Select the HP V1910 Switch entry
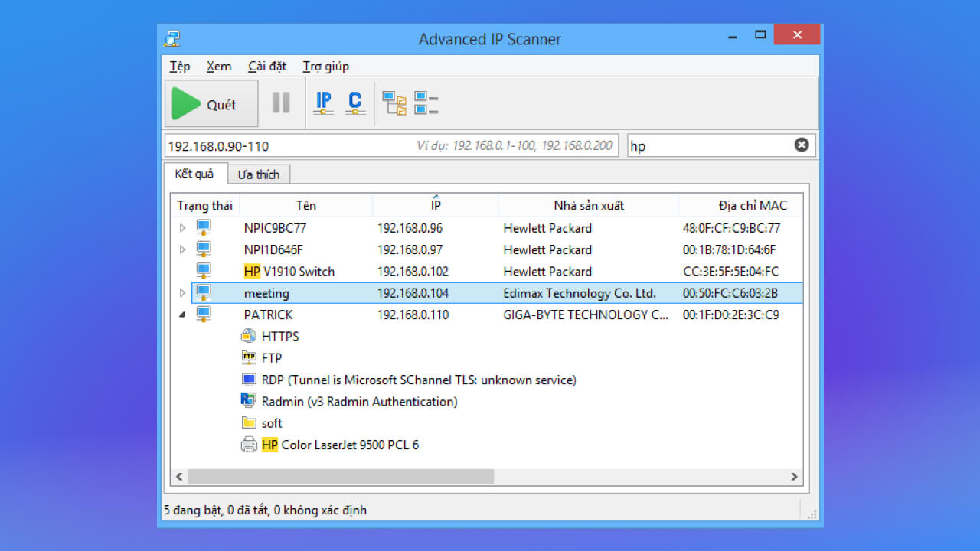This screenshot has height=551, width=980. 289,272
